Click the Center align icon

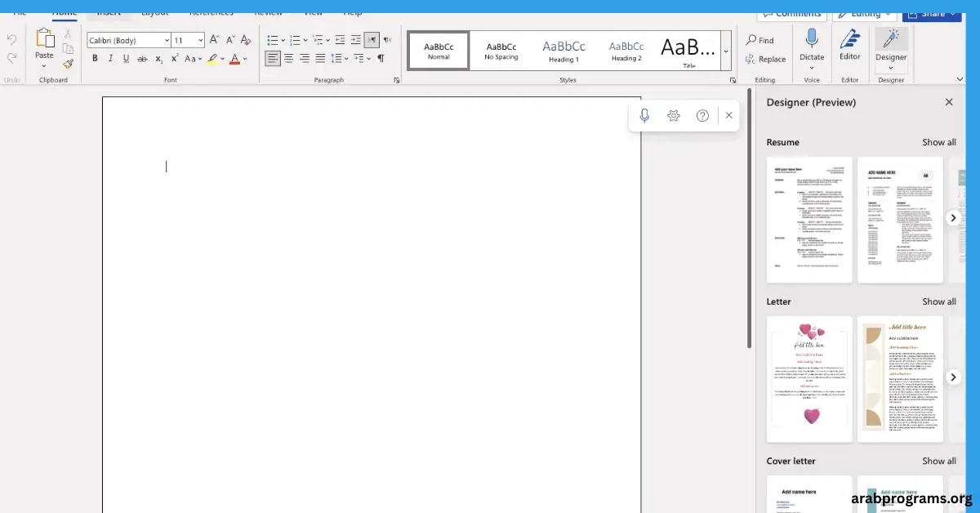click(x=288, y=58)
